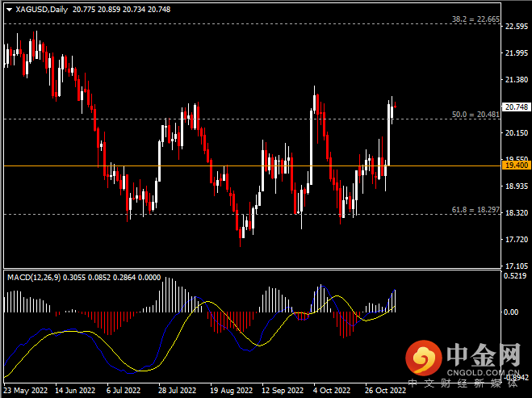
Task: Click the 23 May 2022 date label
Action: [x=26, y=391]
